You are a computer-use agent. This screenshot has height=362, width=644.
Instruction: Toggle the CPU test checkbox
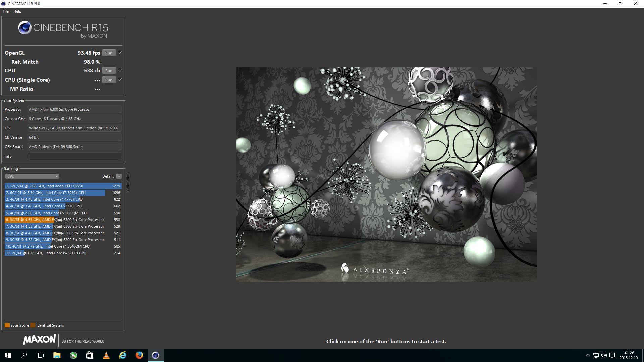click(x=120, y=70)
